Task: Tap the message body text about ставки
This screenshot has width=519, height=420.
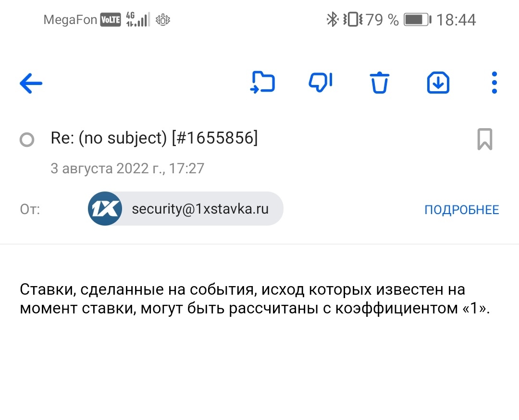Action: pyautogui.click(x=255, y=299)
